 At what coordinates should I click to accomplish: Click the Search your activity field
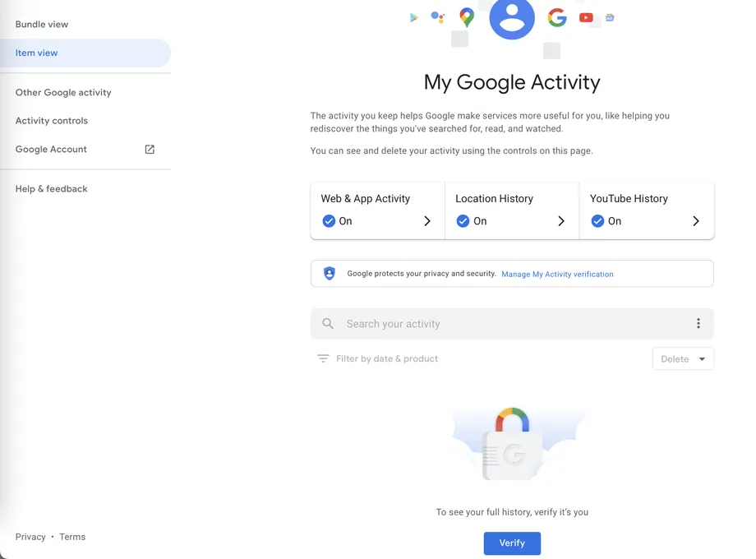512,324
